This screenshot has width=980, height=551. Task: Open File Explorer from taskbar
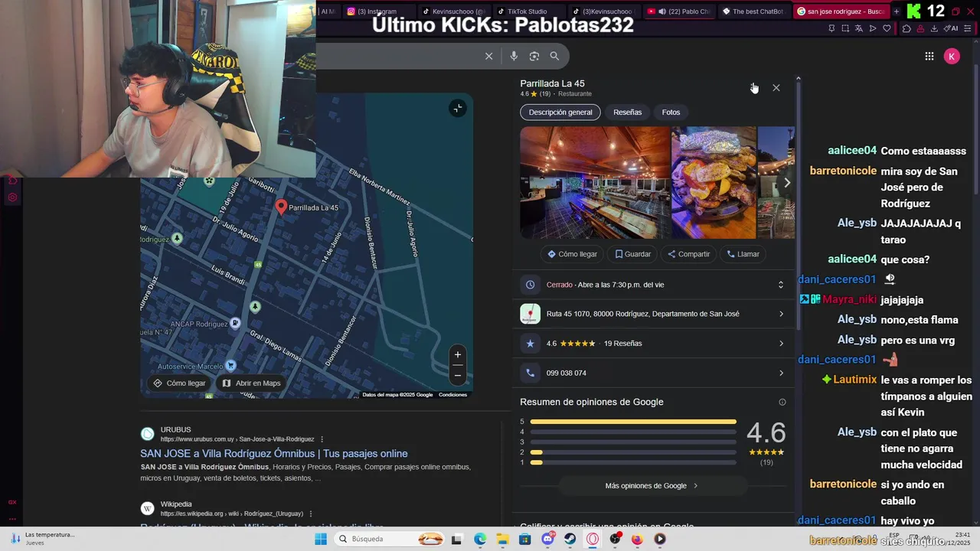[502, 539]
